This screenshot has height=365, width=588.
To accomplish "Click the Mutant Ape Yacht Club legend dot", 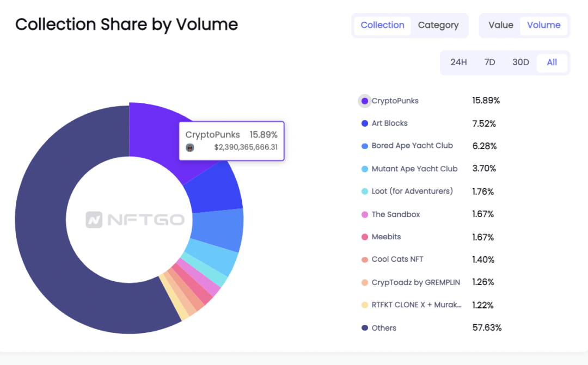I will 364,169.
